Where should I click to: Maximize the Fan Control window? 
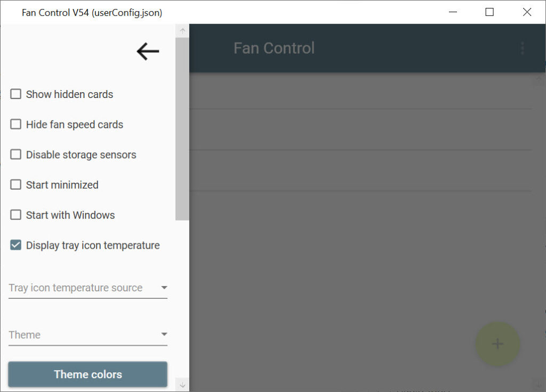pyautogui.click(x=489, y=12)
